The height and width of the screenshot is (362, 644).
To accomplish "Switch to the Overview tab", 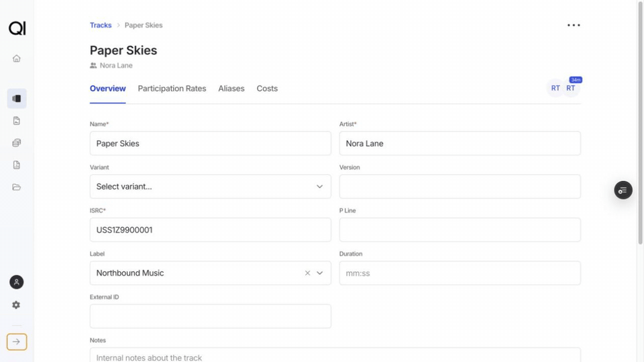I will pyautogui.click(x=107, y=88).
